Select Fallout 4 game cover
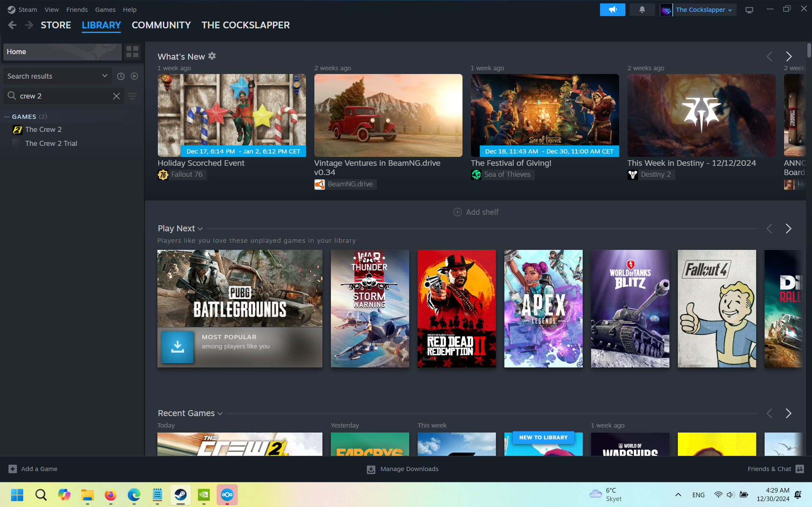The image size is (812, 507). point(717,309)
